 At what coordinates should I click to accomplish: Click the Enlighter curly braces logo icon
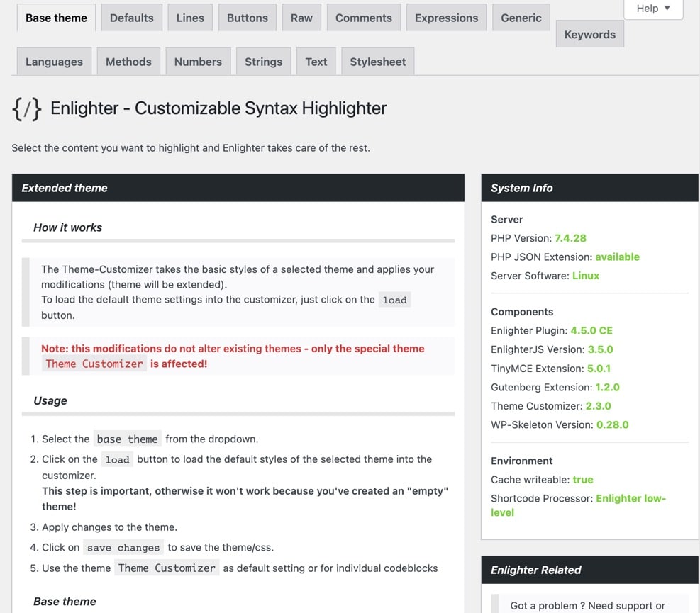click(26, 108)
